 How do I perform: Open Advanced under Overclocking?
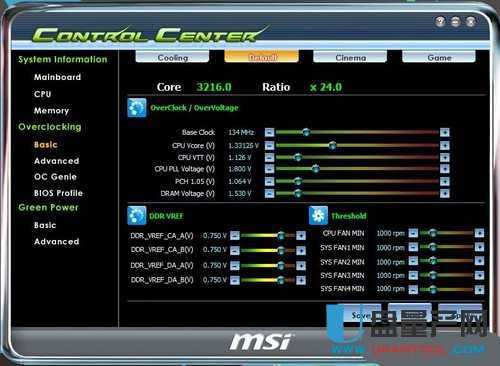pos(57,161)
